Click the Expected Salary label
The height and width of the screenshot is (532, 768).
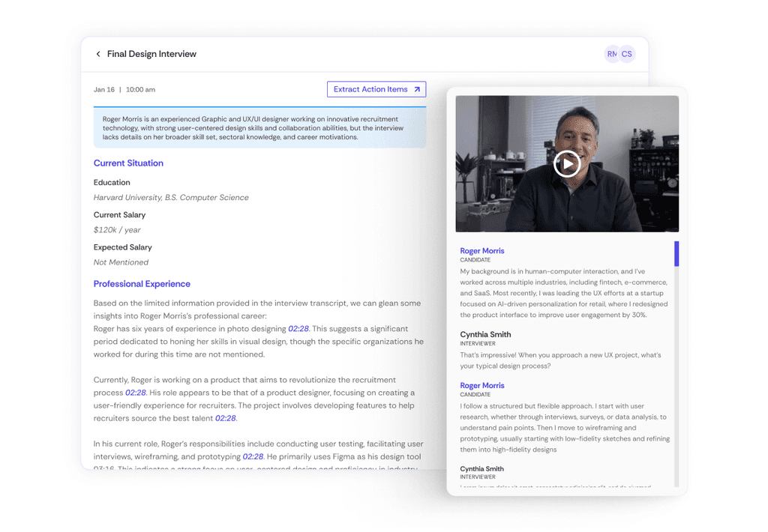[122, 247]
